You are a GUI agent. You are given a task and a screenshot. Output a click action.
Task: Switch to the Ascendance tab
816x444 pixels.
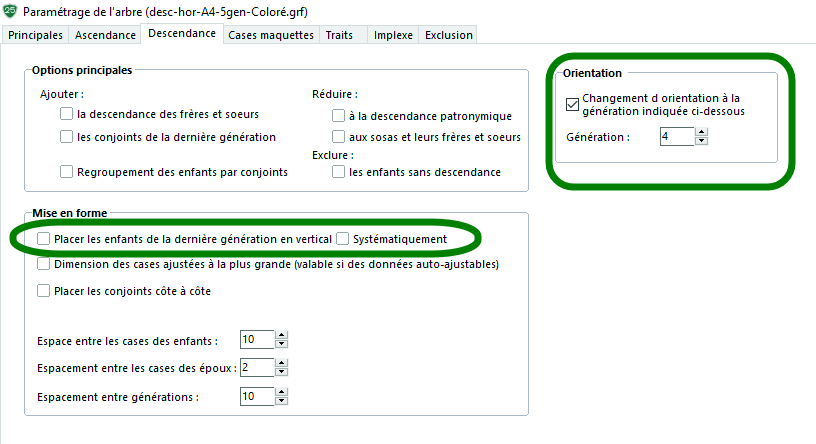click(105, 35)
